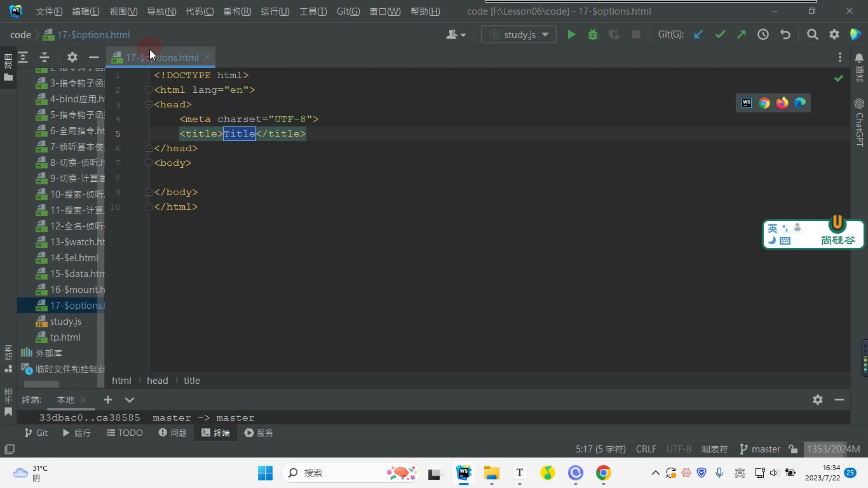Push commits with the green diagonal arrow

point(742,35)
